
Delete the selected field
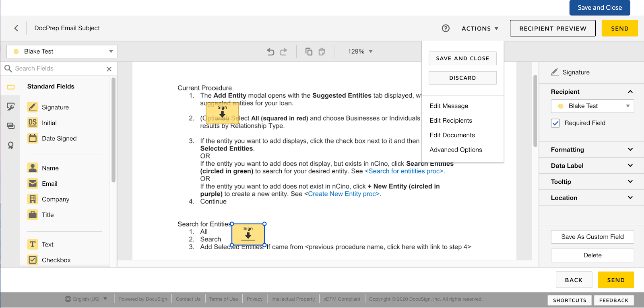[x=592, y=255]
